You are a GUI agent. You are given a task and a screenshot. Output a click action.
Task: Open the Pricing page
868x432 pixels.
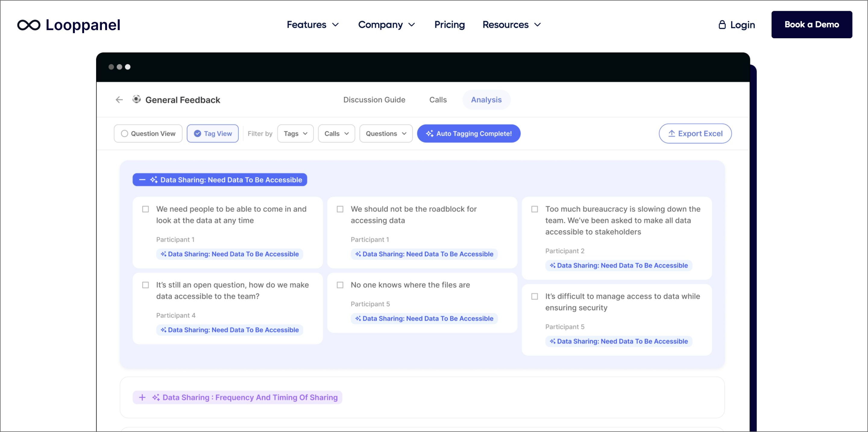[x=449, y=25]
